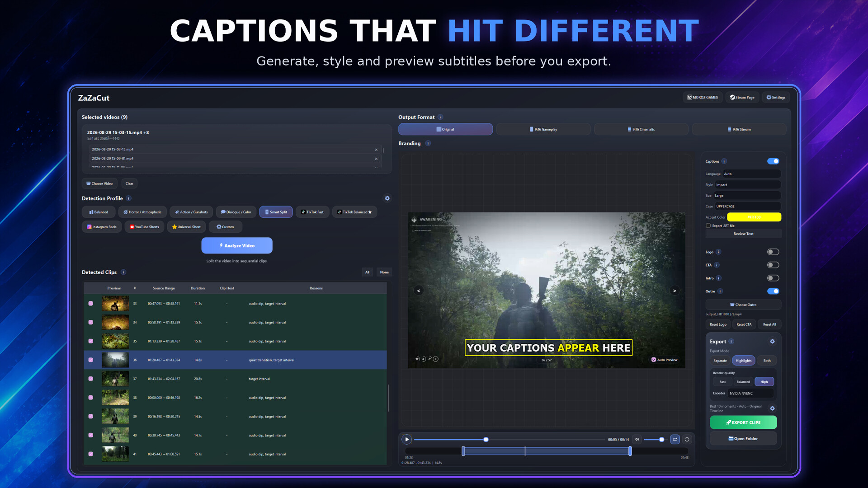
Task: Remove 2026-08-29 15-09-01.mp4 from the list
Action: click(376, 159)
